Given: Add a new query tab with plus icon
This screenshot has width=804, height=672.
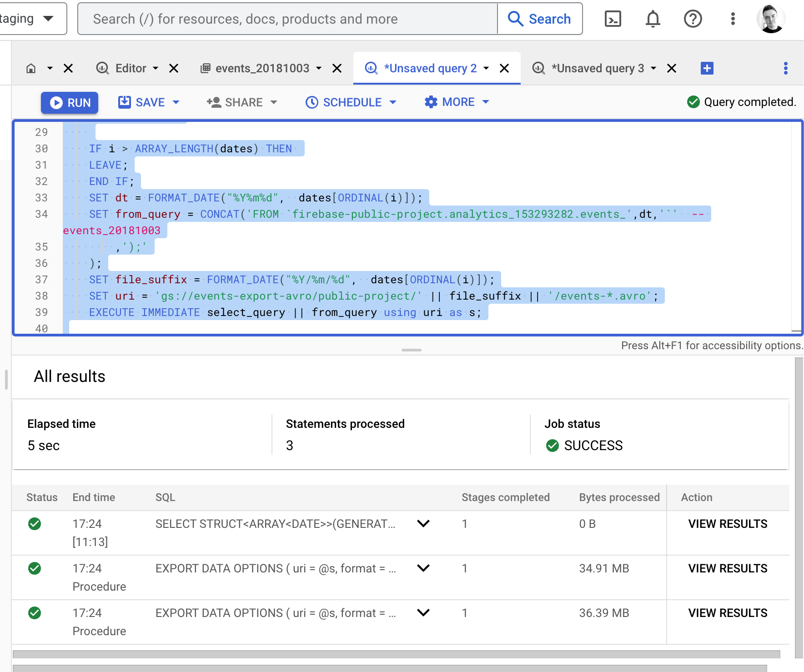Looking at the screenshot, I should click(707, 69).
